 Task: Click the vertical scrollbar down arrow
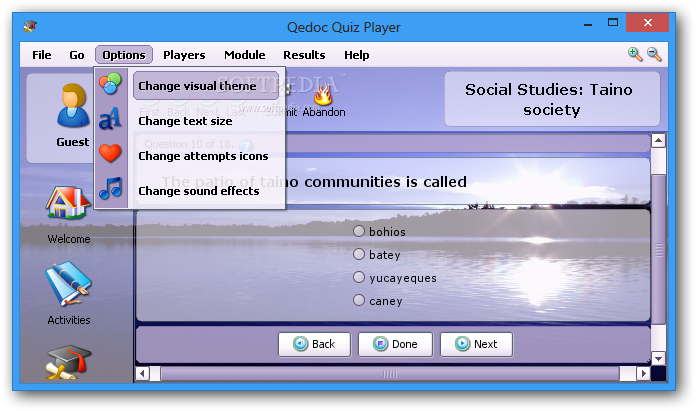[x=658, y=358]
